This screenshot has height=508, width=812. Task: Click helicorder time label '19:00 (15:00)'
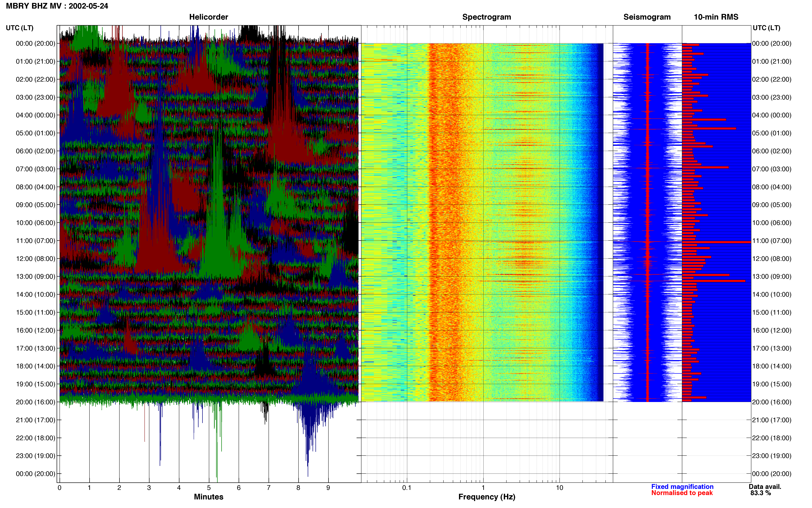[36, 384]
